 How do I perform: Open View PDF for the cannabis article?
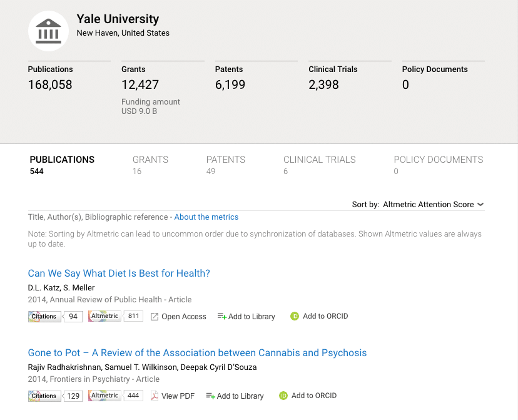pos(173,396)
